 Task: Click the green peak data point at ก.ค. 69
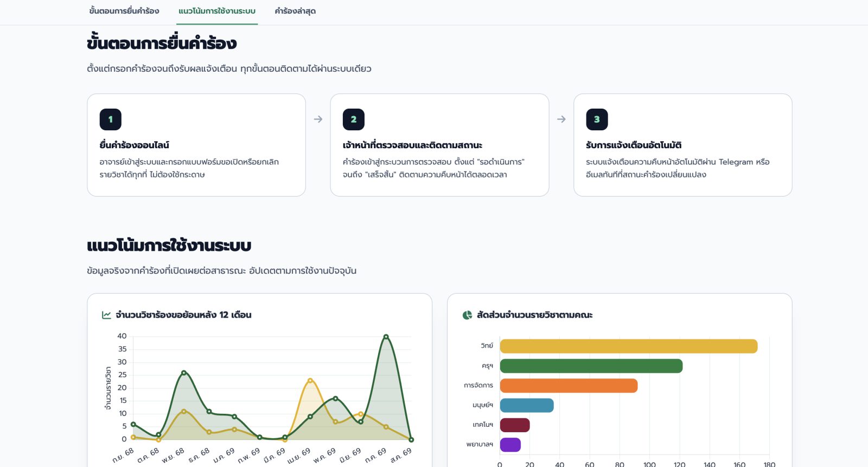pos(386,337)
